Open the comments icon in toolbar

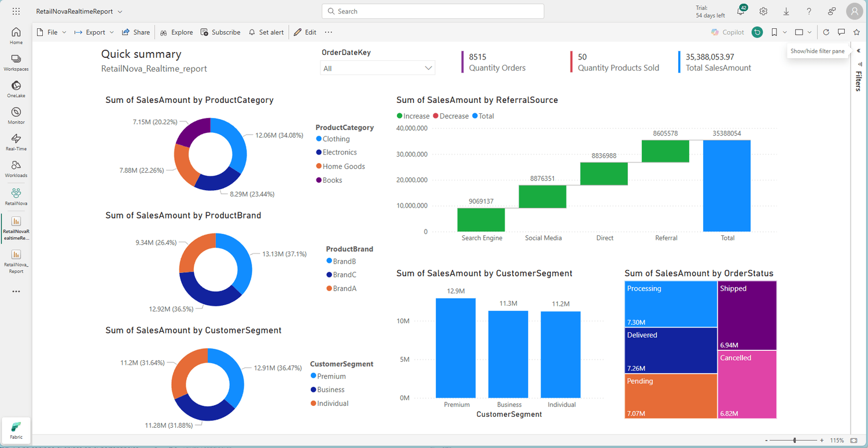tap(841, 32)
